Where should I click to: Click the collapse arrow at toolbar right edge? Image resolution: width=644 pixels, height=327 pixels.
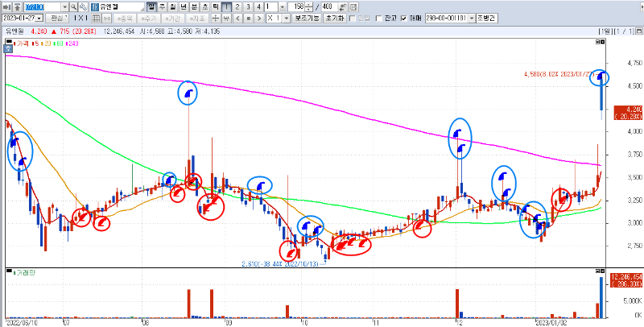[642, 7]
